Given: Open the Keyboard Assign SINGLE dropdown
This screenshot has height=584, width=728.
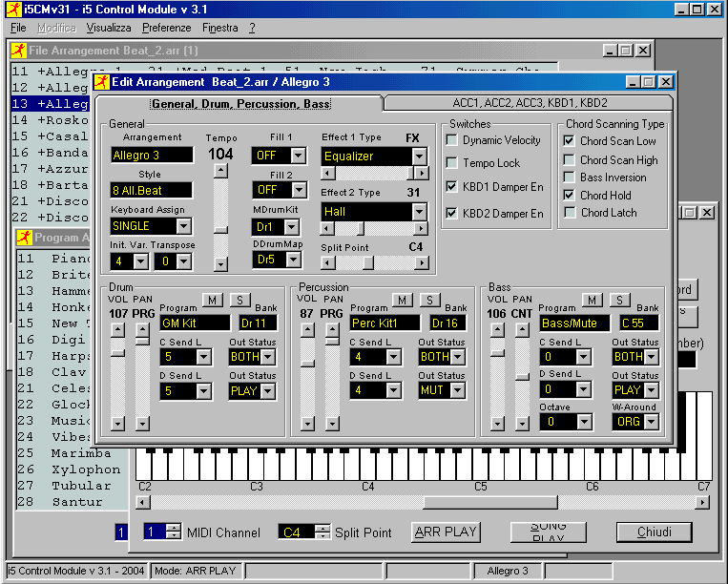Looking at the screenshot, I should tap(182, 226).
